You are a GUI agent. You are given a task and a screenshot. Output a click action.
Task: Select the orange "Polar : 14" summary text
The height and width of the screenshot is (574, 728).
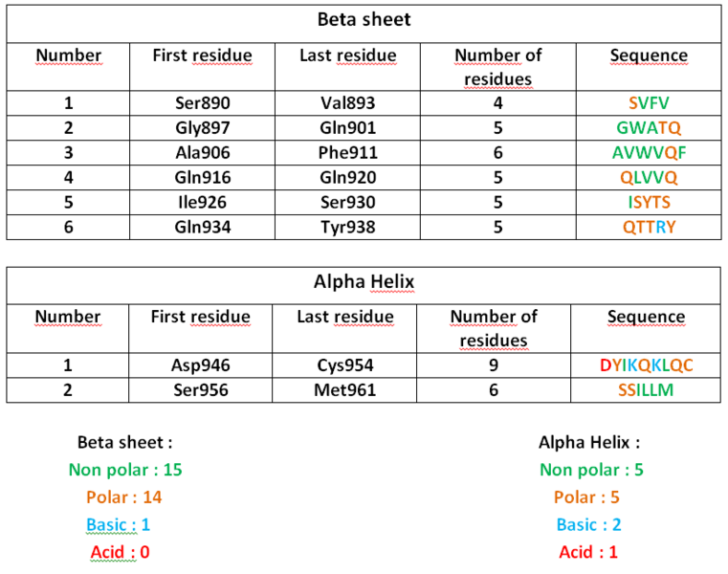click(124, 497)
